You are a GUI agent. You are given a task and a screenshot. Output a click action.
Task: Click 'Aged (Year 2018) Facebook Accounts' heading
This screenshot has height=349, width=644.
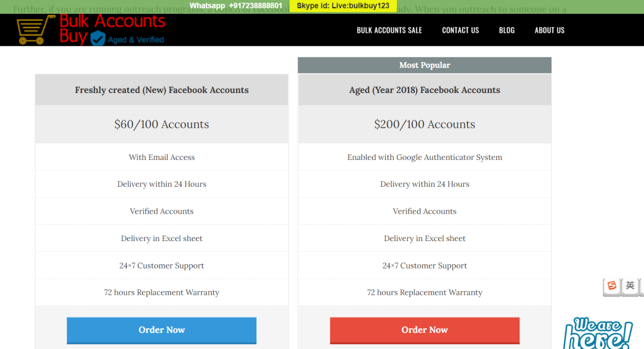(x=425, y=90)
